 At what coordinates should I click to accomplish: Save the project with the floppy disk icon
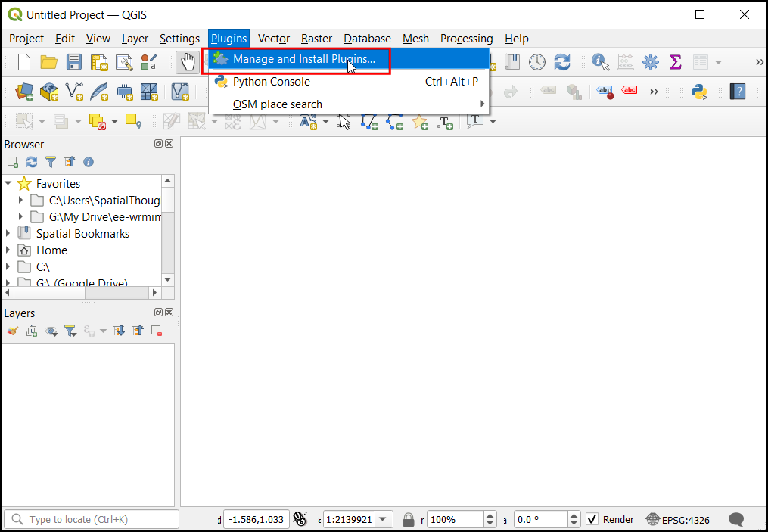[74, 62]
